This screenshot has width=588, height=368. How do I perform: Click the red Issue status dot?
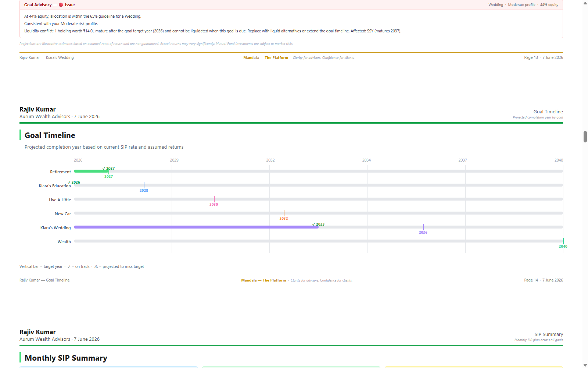(x=61, y=5)
